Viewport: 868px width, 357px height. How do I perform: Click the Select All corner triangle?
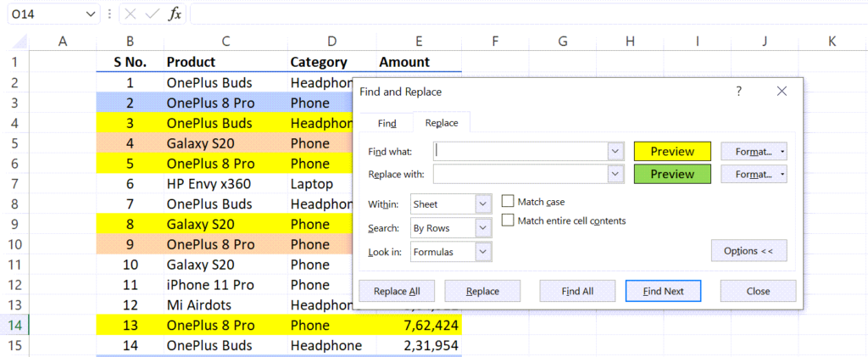coord(20,42)
